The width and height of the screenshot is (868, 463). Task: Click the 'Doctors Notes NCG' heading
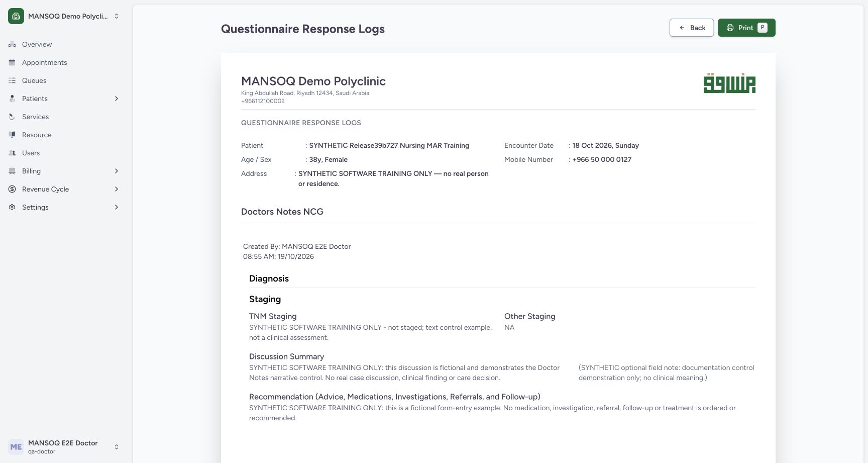[282, 212]
